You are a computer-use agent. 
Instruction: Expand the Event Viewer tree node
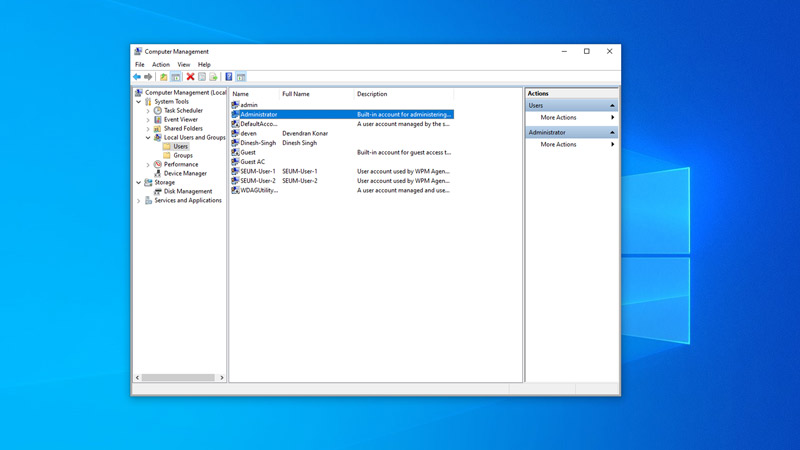pyautogui.click(x=148, y=120)
